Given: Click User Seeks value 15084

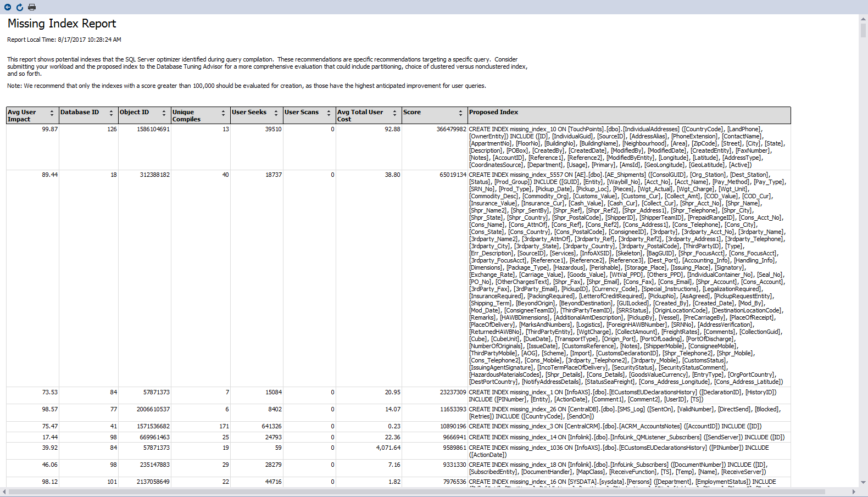Looking at the screenshot, I should (274, 392).
